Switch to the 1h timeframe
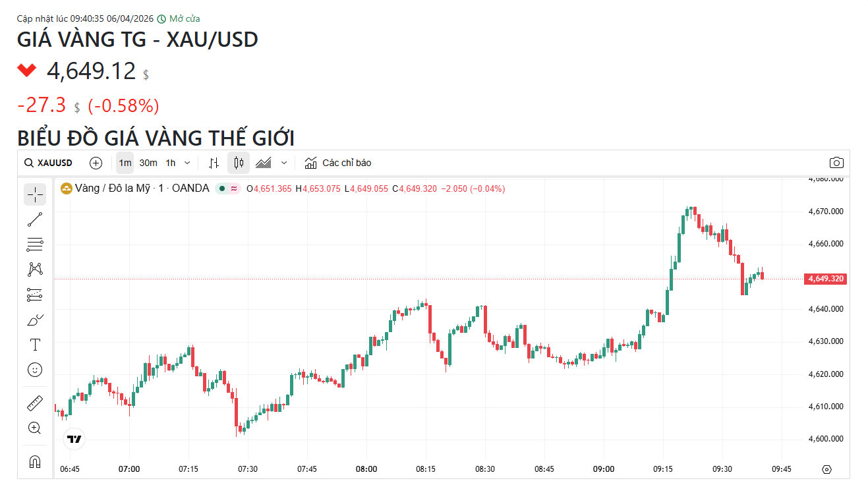This screenshot has height=487, width=868. pos(171,163)
